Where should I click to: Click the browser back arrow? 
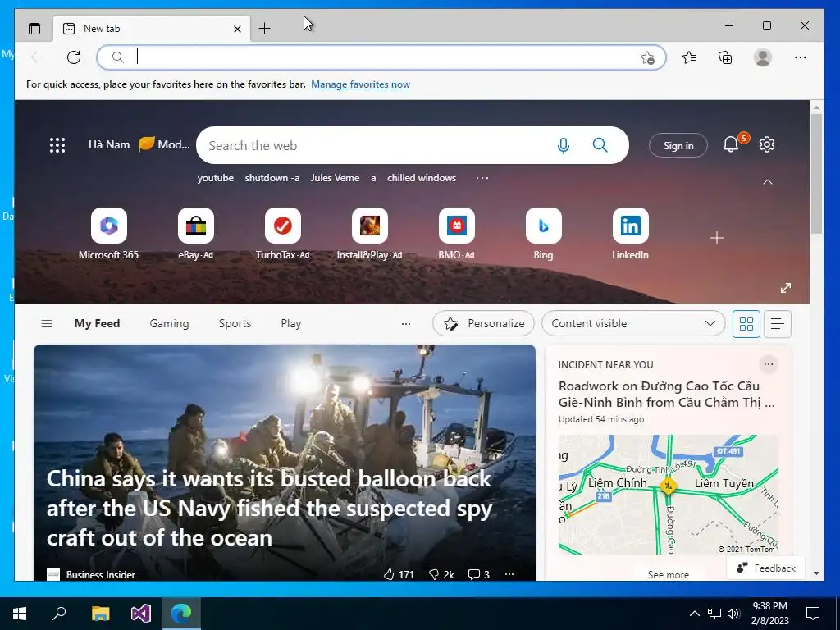click(38, 57)
